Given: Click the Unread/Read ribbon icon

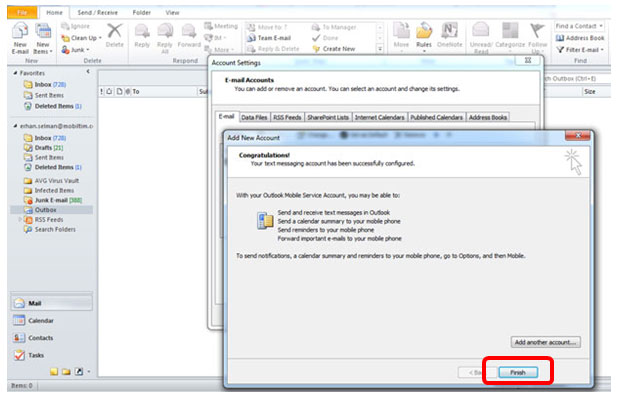Looking at the screenshot, I should click(x=481, y=38).
